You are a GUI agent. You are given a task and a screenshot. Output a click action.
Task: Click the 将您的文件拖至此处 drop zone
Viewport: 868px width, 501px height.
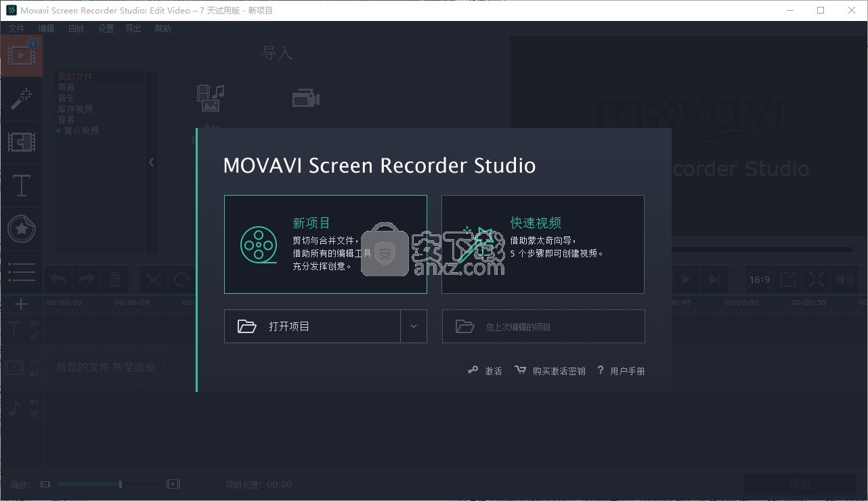click(106, 368)
